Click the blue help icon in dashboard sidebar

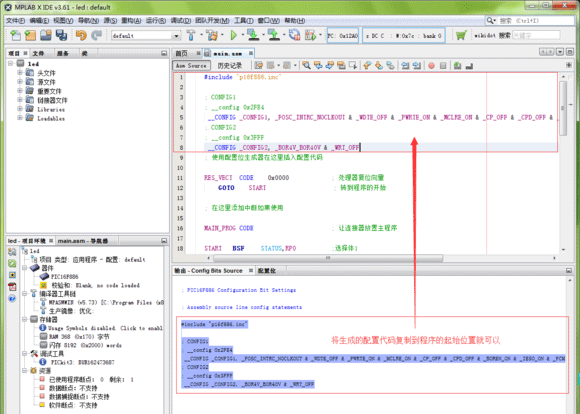(x=12, y=298)
